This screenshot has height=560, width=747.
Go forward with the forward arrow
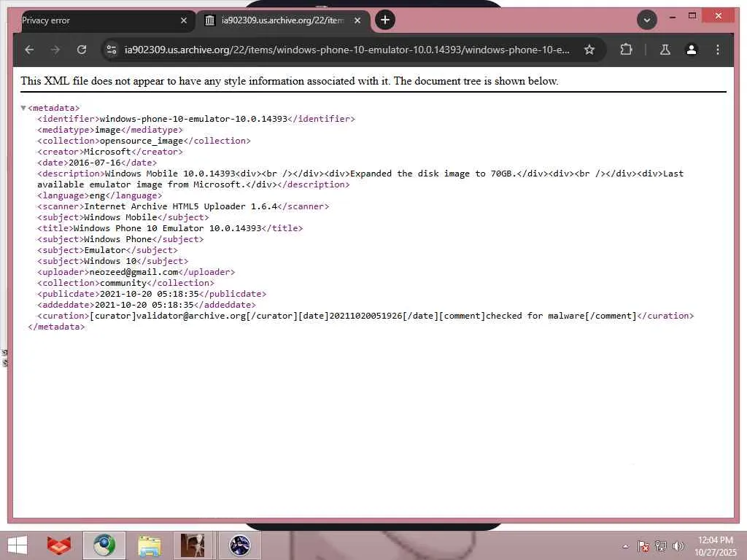(55, 50)
